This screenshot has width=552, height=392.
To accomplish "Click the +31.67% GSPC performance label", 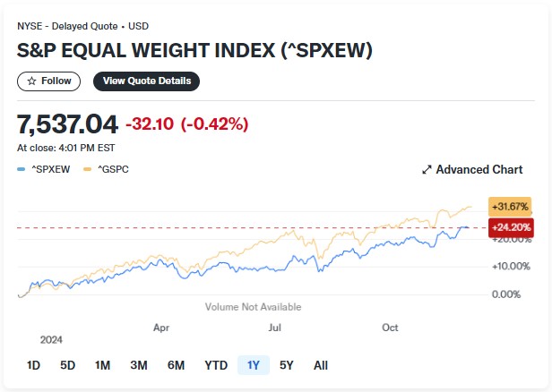I will coord(509,207).
